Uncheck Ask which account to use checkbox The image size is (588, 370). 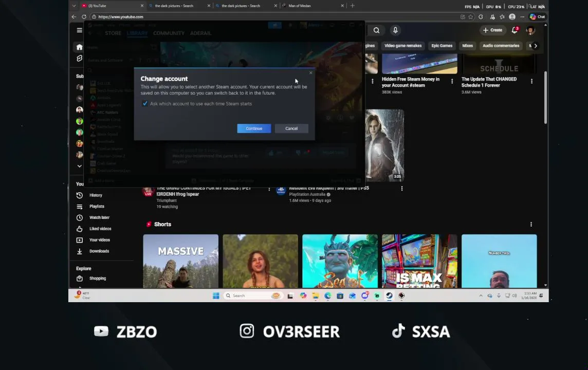coord(145,103)
